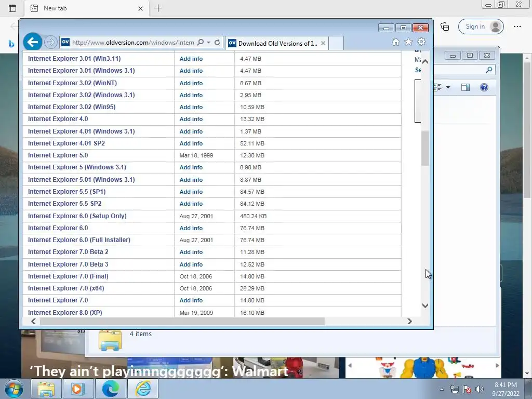Refresh the oldversion.com page
Viewport: 532px width, 399px height.
click(x=217, y=42)
